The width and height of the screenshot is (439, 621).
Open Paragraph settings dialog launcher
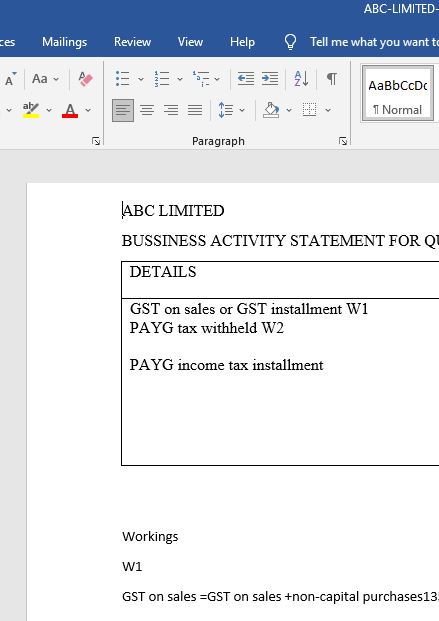point(343,141)
